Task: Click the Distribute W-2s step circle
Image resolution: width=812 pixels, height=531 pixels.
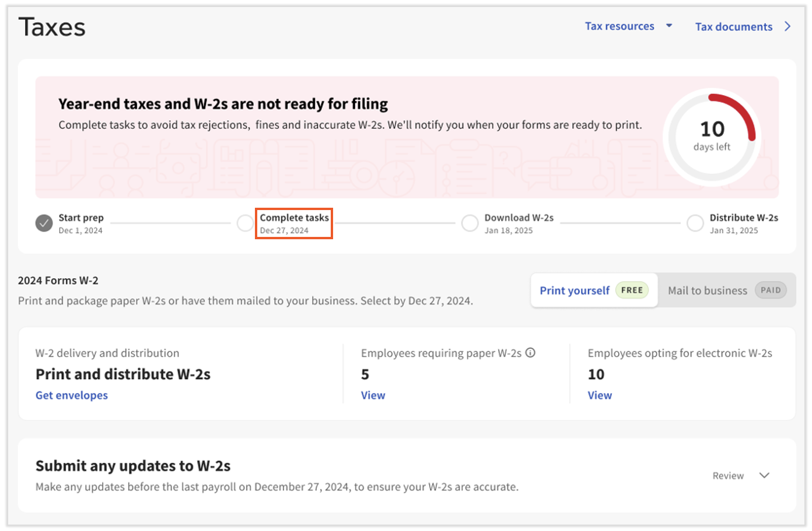Action: 695,223
